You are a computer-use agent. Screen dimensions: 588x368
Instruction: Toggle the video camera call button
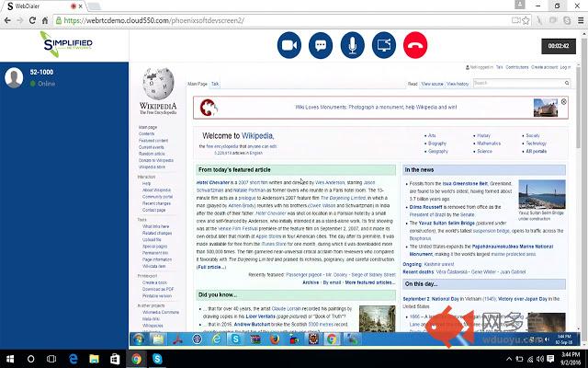pos(289,45)
